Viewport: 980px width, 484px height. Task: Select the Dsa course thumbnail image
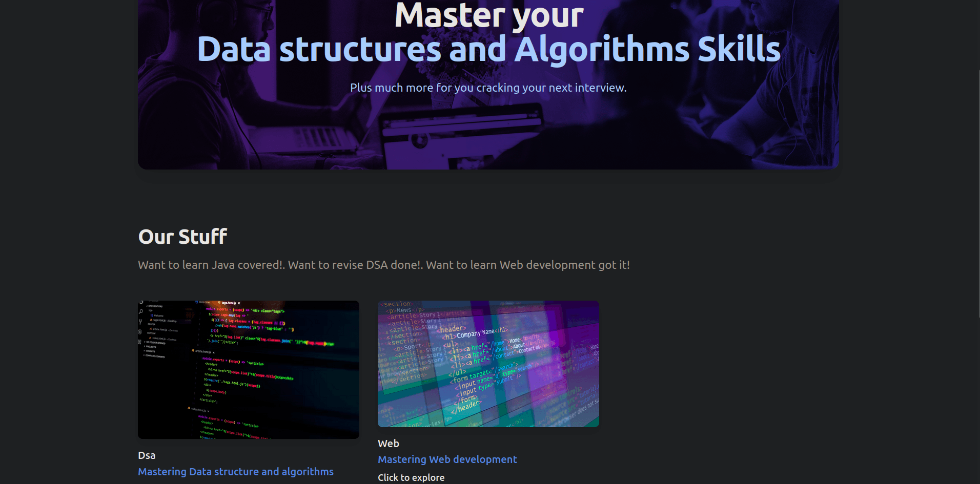click(x=248, y=369)
